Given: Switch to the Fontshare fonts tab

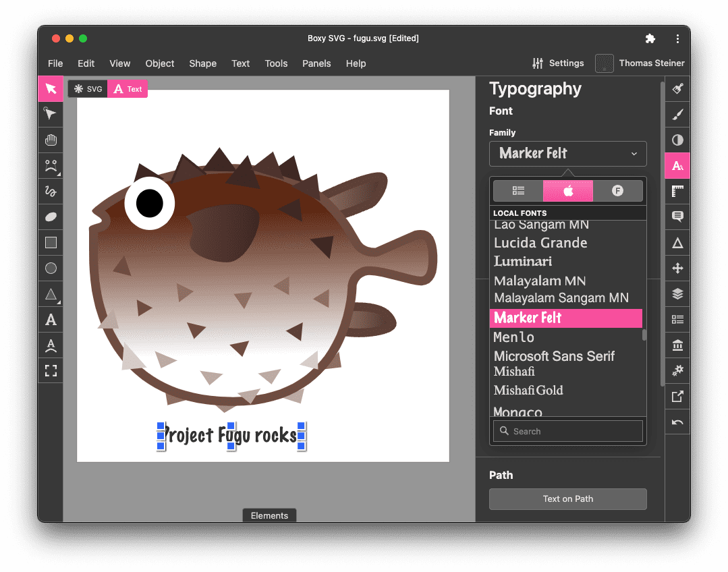Looking at the screenshot, I should pyautogui.click(x=617, y=191).
